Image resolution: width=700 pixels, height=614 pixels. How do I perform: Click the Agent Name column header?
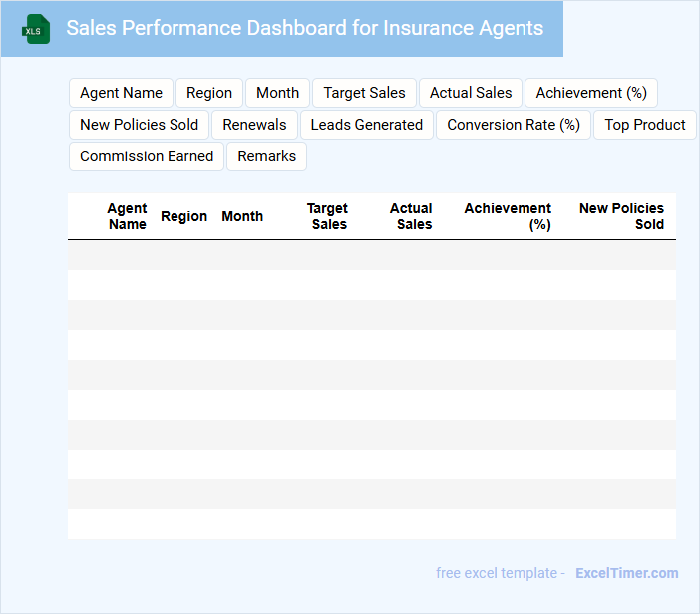coord(127,216)
